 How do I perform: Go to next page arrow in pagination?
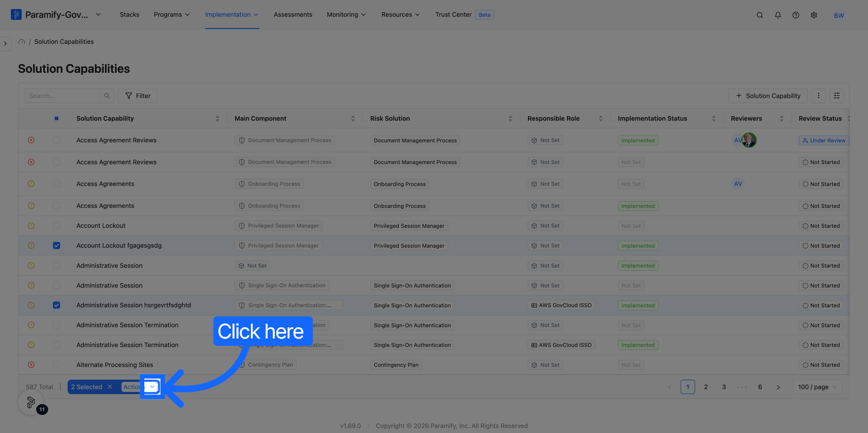tap(778, 387)
